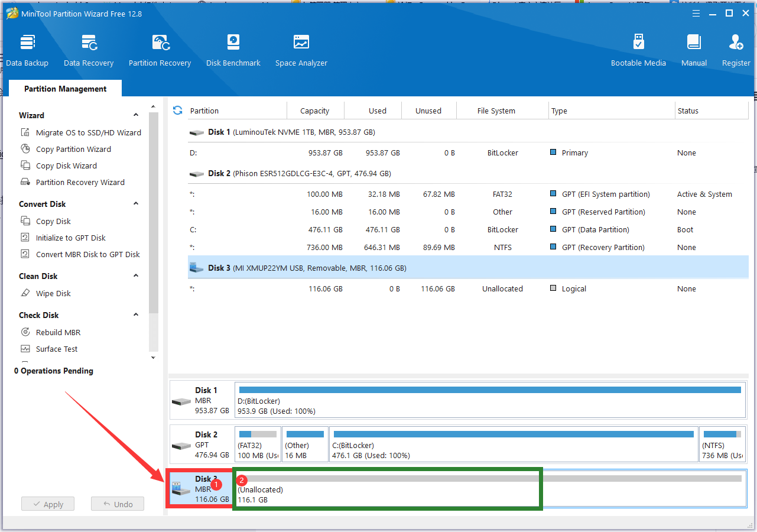Click the C:(BitLocker) partition bar in disk map
This screenshot has width=757, height=532.
tap(513, 445)
